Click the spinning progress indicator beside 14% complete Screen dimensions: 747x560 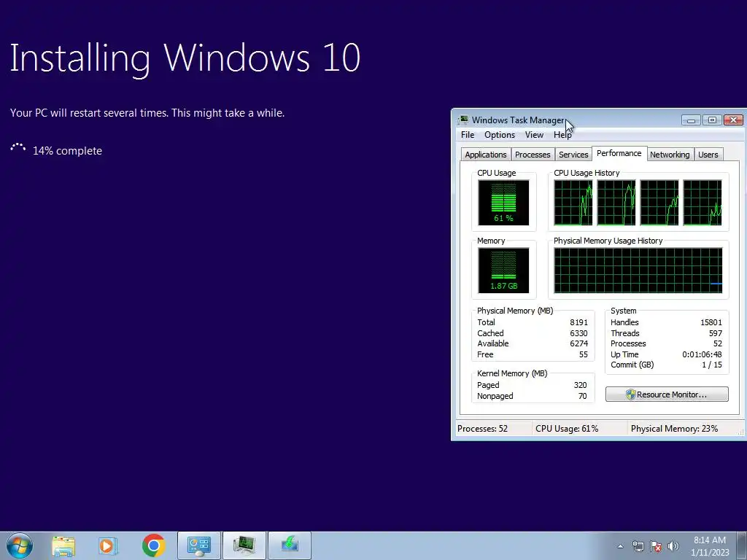[18, 148]
